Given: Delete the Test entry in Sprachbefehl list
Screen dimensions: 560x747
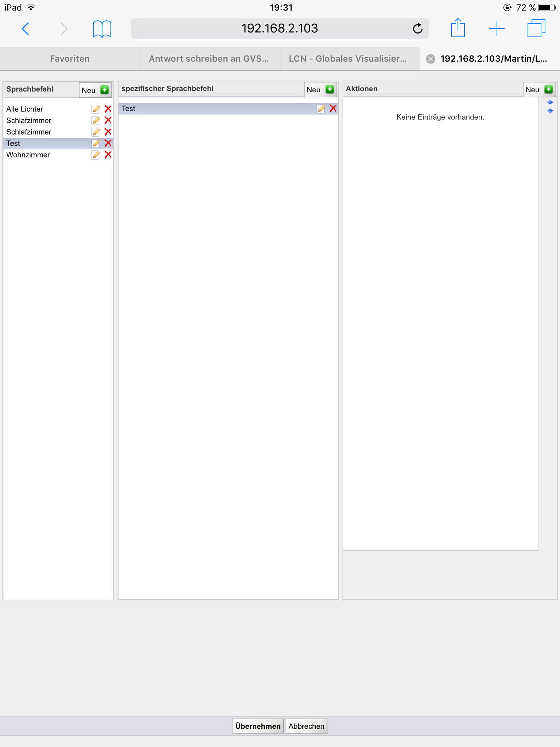Looking at the screenshot, I should point(108,143).
